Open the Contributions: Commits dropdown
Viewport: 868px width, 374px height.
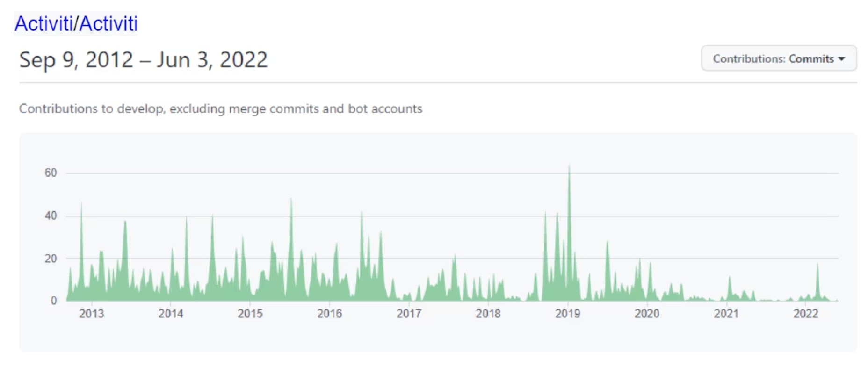point(778,58)
